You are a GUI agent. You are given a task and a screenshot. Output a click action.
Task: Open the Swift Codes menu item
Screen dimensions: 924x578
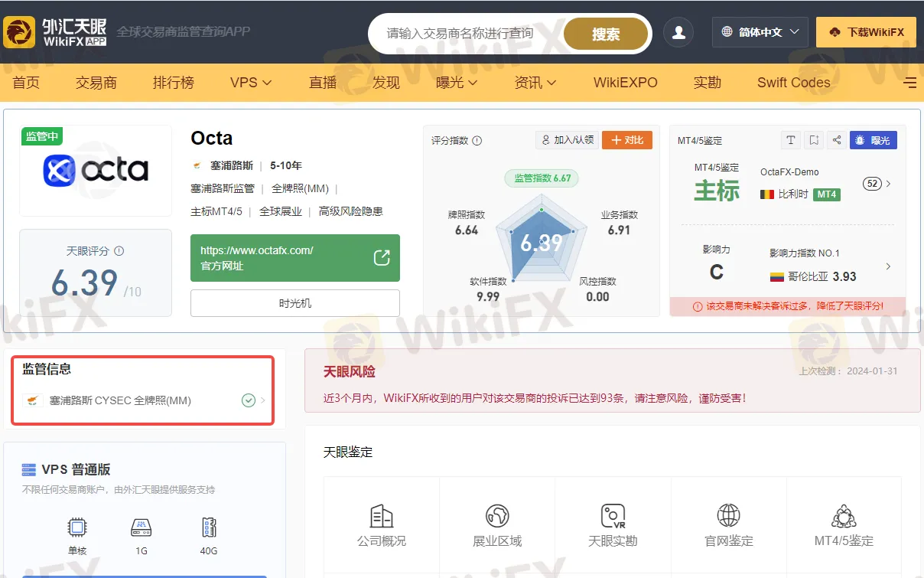[793, 83]
